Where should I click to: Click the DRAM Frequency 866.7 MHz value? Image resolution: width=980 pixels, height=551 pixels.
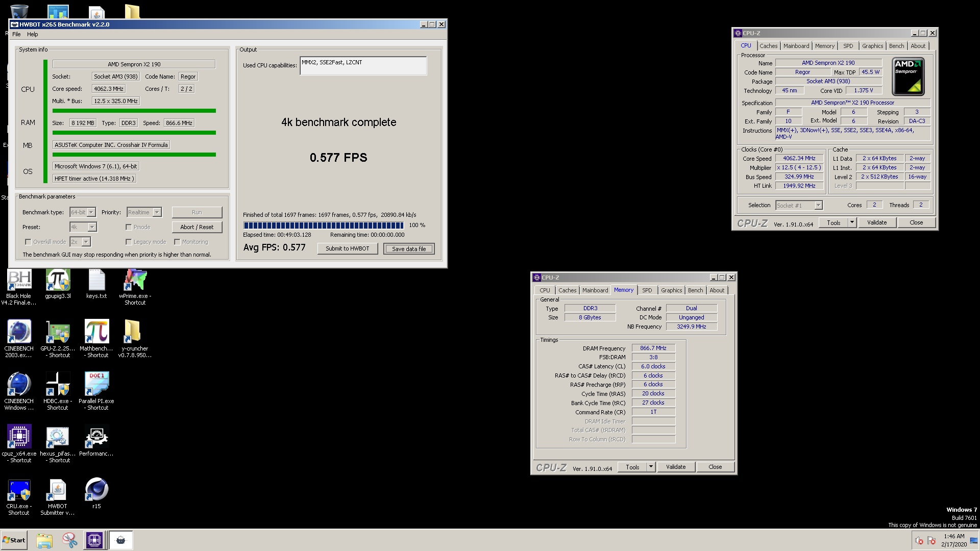point(653,348)
